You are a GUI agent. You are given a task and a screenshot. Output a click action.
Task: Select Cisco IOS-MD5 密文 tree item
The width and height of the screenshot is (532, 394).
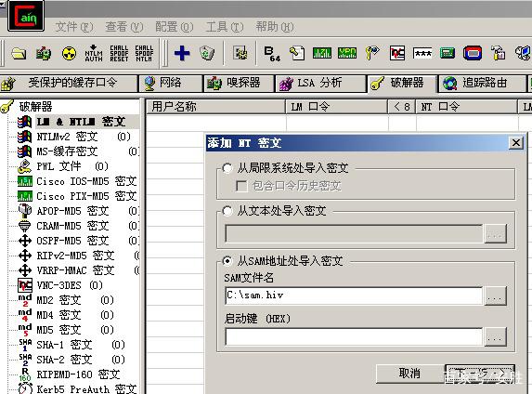click(87, 181)
